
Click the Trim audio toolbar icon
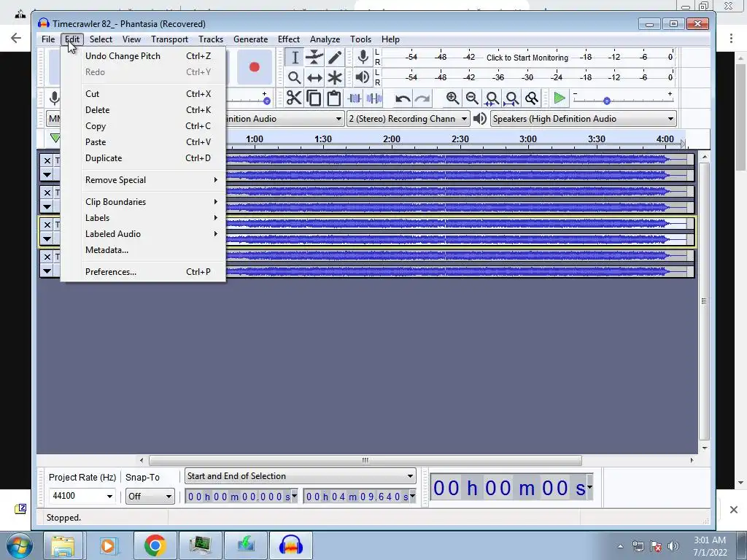[x=355, y=98]
